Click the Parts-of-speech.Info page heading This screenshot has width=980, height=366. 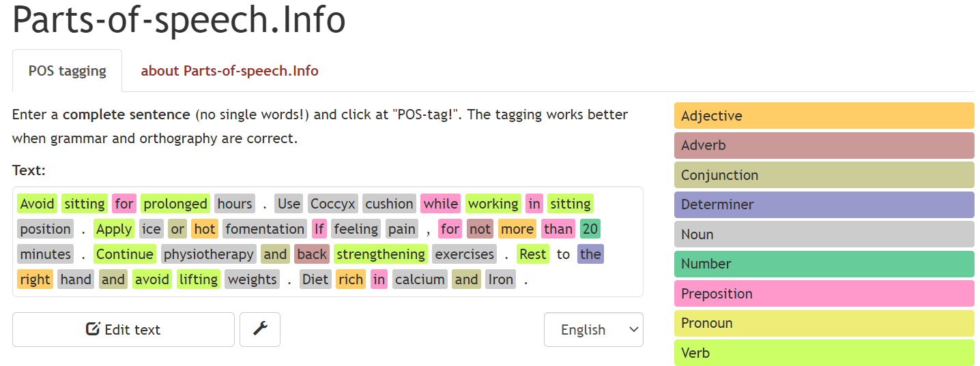179,19
